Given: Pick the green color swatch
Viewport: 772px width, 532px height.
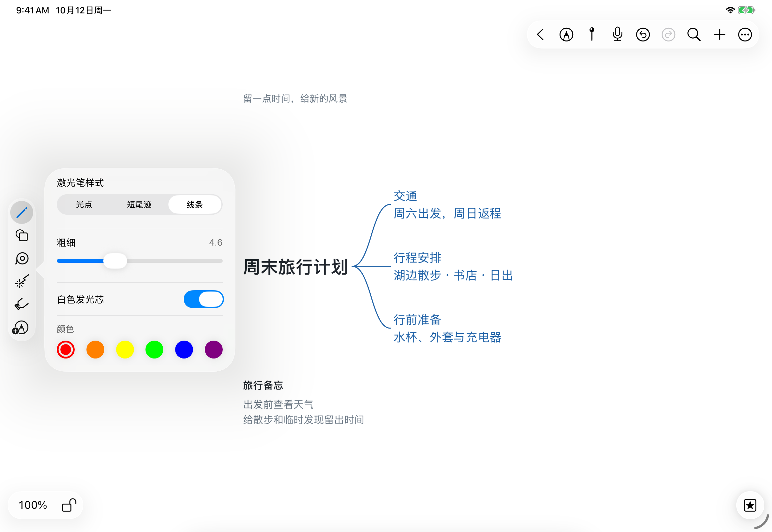Looking at the screenshot, I should 154,349.
